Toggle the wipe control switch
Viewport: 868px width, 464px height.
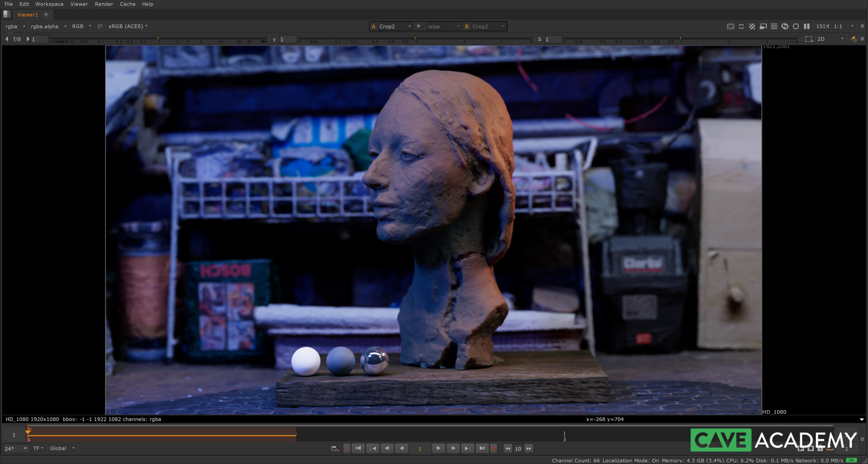click(x=419, y=26)
